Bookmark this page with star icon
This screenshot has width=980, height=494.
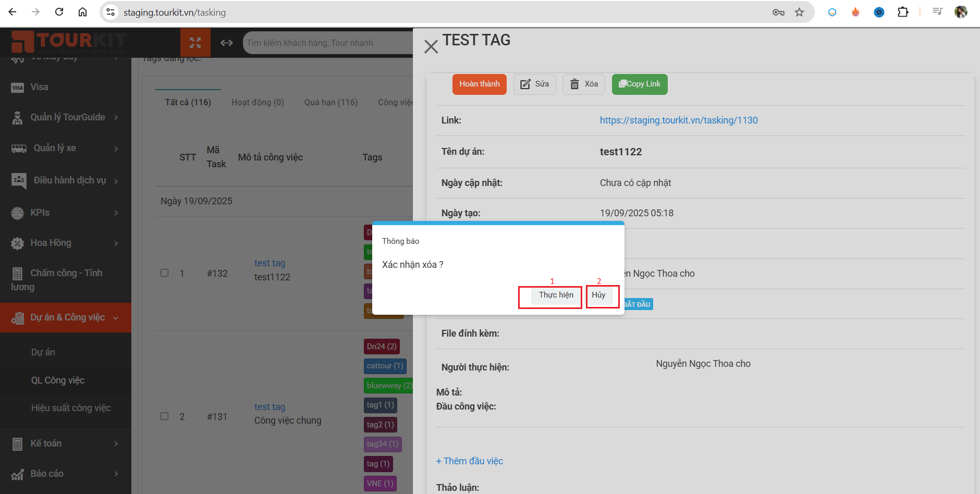pyautogui.click(x=799, y=12)
